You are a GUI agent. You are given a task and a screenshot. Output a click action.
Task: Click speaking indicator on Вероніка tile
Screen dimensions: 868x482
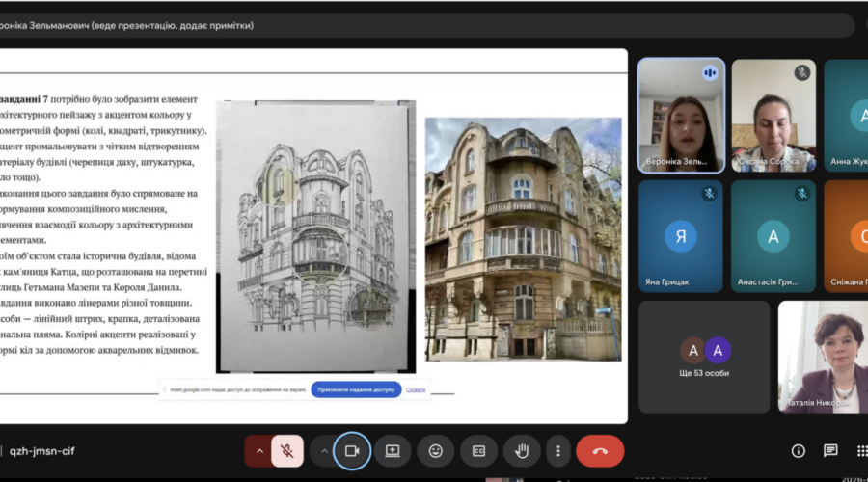coord(710,72)
